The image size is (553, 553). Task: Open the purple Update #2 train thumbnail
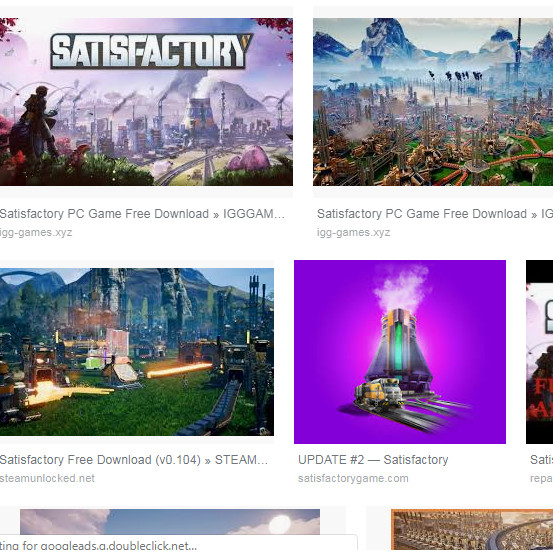pos(400,352)
